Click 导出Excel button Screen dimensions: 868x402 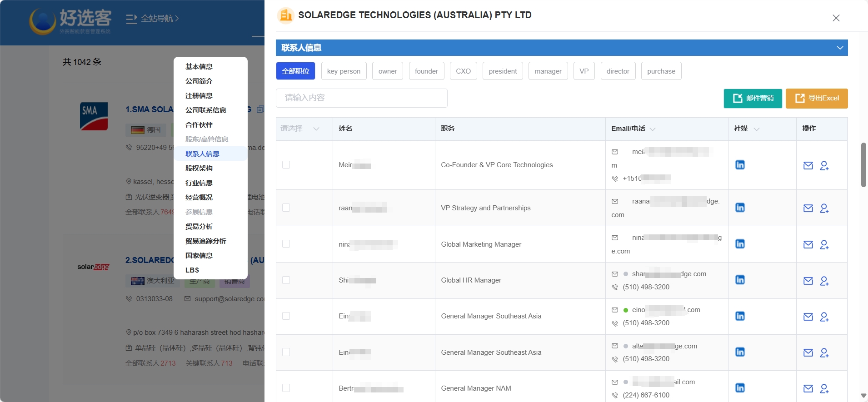tap(817, 98)
